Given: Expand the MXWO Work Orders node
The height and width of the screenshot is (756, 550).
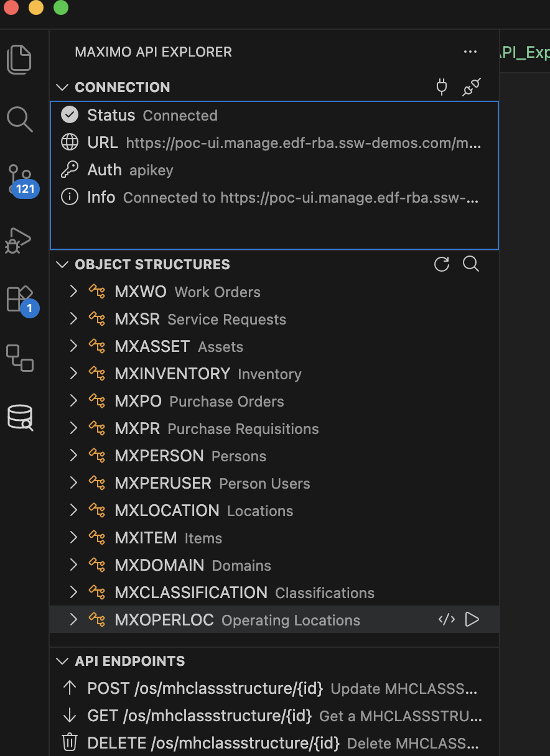Looking at the screenshot, I should 73,292.
